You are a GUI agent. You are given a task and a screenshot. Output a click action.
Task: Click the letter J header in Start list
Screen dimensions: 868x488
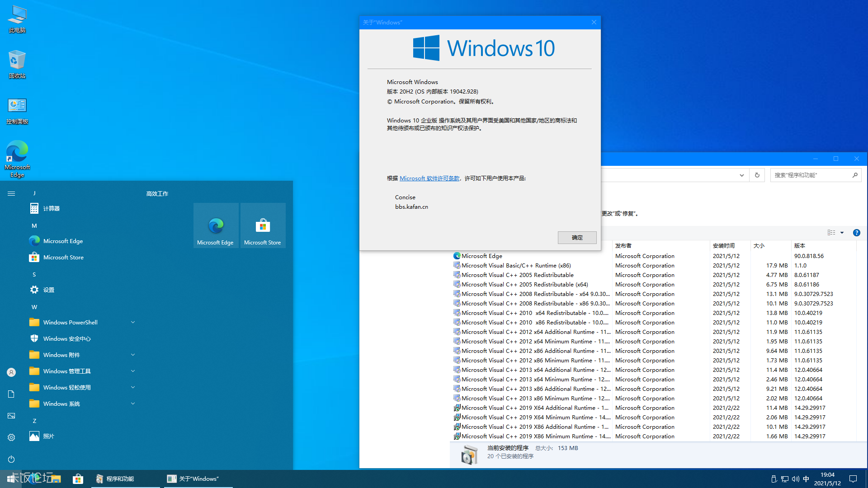click(x=34, y=193)
